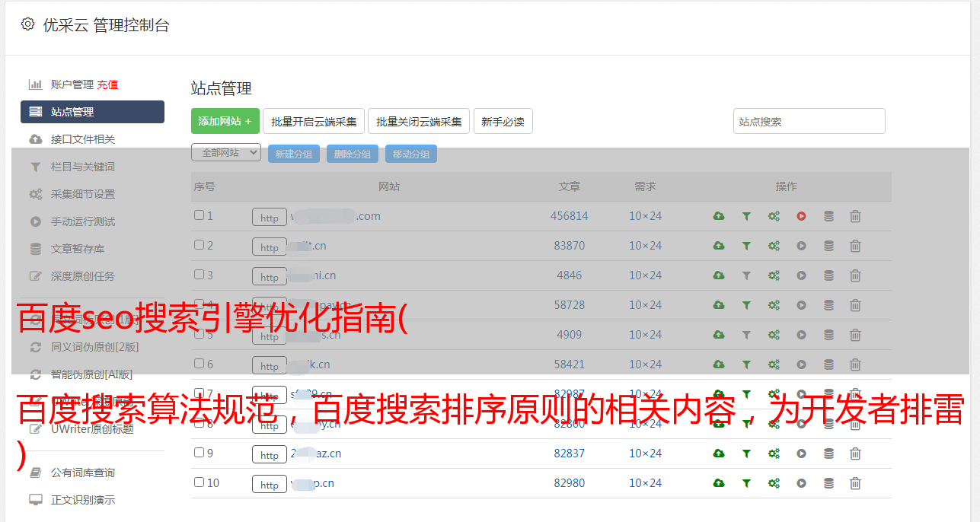Delete site 10 using the trash icon
Viewport: 980px width, 522px height.
(x=855, y=483)
